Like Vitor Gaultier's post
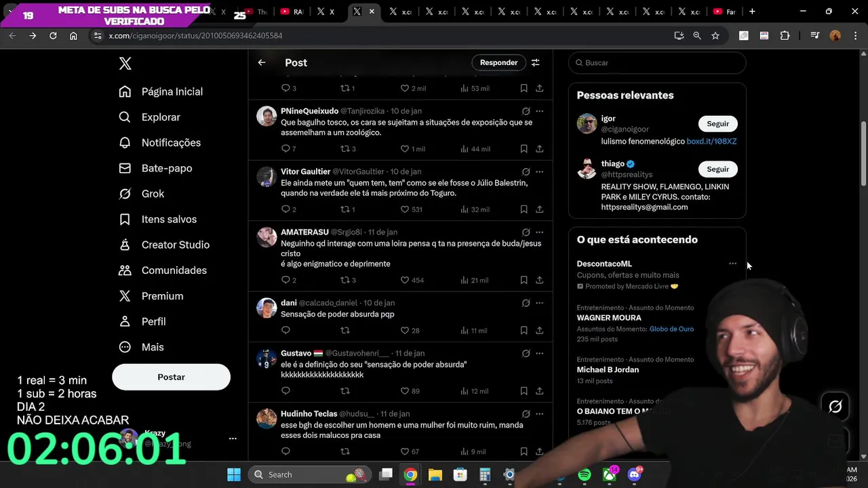Viewport: 868px width, 488px height. pyautogui.click(x=405, y=209)
